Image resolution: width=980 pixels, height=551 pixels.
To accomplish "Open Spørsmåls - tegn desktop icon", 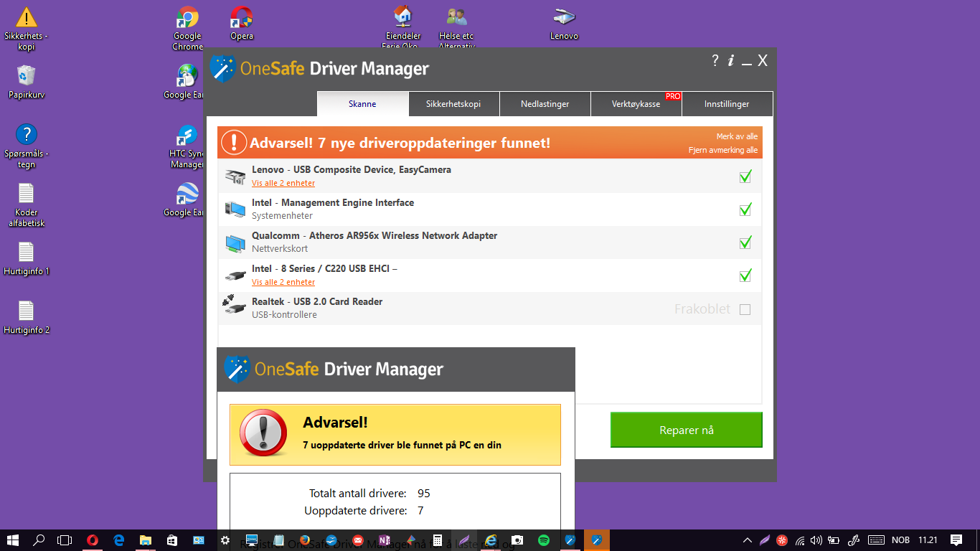I will coord(27,146).
